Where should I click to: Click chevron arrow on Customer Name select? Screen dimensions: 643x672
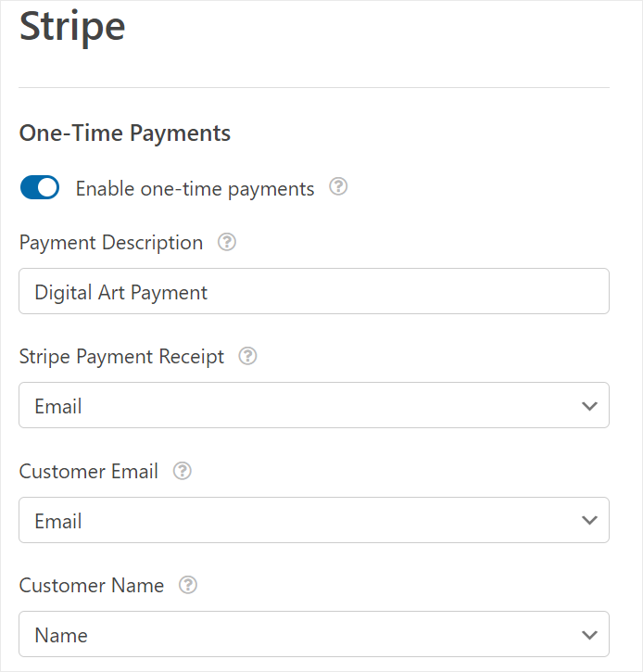(589, 635)
